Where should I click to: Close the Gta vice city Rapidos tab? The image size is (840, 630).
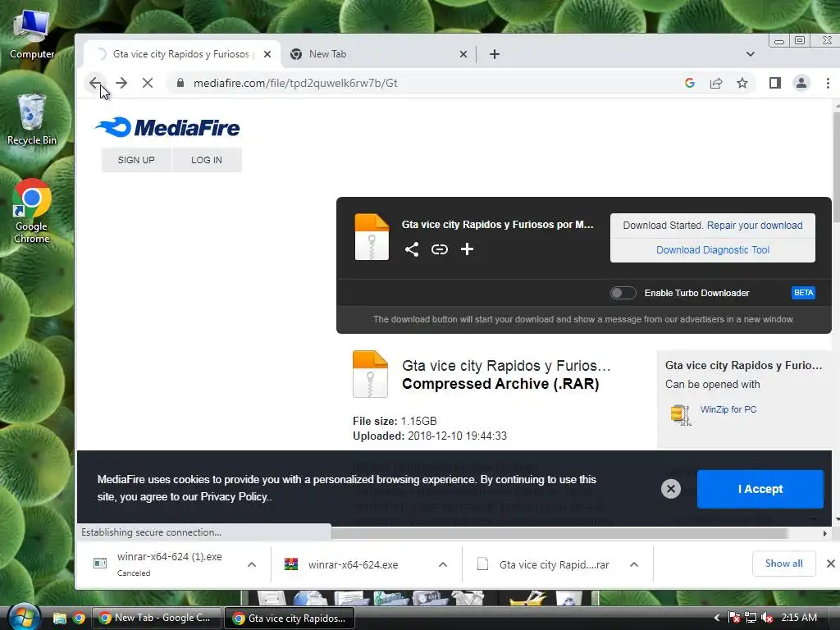(x=267, y=54)
